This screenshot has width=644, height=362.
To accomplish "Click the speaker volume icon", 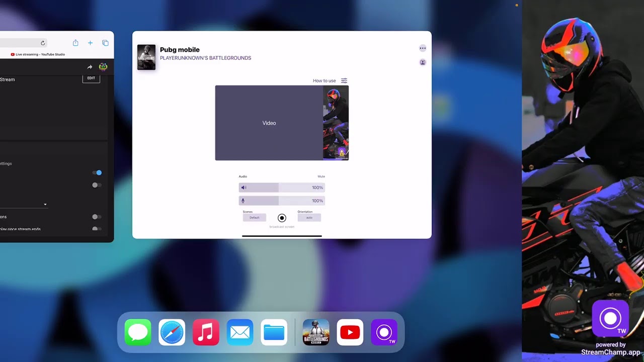I will pyautogui.click(x=244, y=188).
